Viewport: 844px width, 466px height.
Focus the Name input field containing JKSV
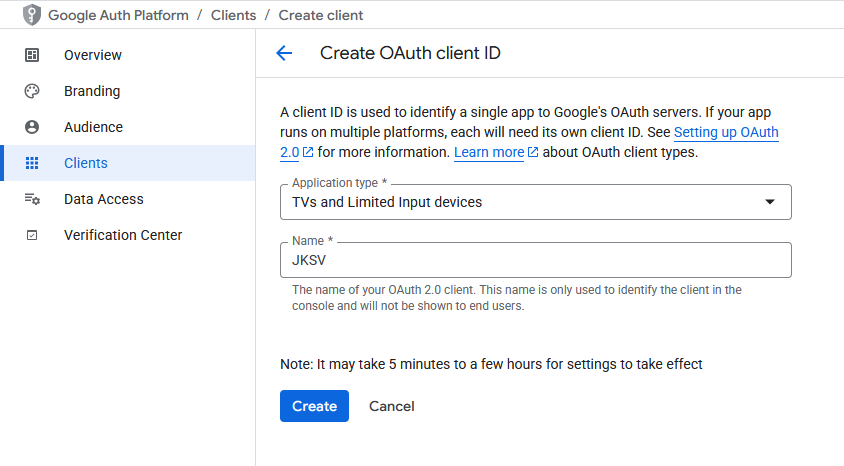[x=535, y=260]
